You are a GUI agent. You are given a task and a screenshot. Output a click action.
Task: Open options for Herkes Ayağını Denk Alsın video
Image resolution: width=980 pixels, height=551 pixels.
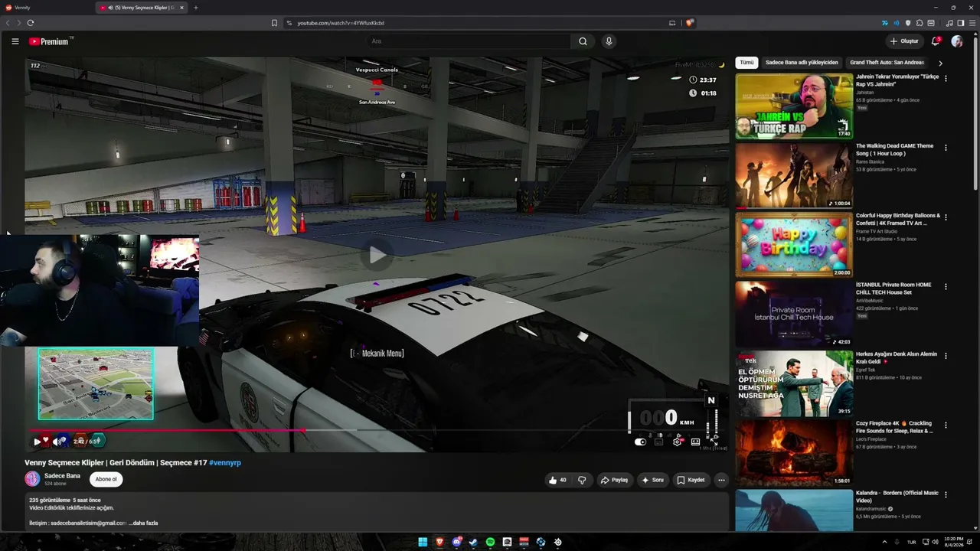point(946,356)
